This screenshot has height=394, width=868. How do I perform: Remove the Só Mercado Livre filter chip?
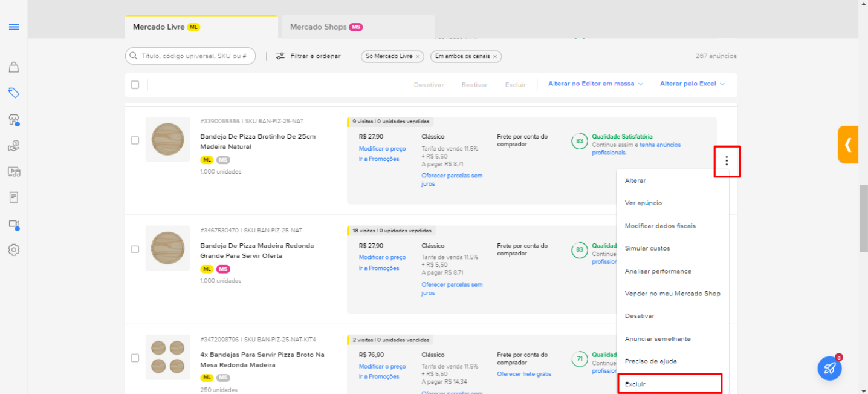(x=418, y=56)
